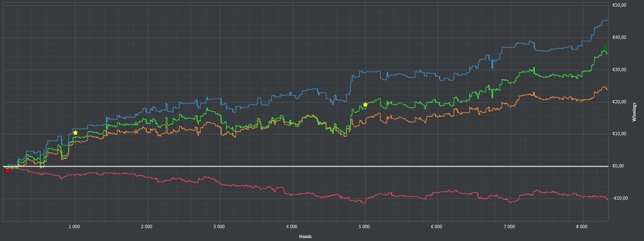644x241 pixels.
Task: Click the 8 000 hands tick label
Action: pos(582,227)
